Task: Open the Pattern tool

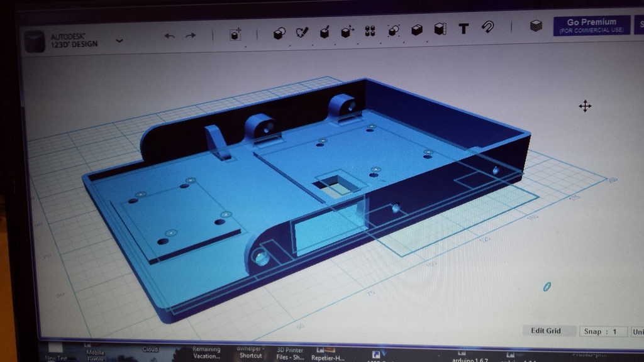Action: [369, 33]
